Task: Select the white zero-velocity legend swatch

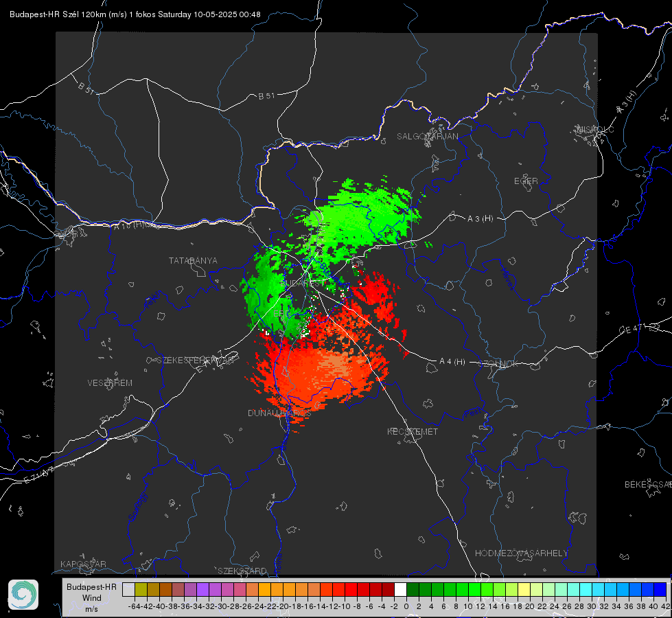Action: pyautogui.click(x=400, y=589)
